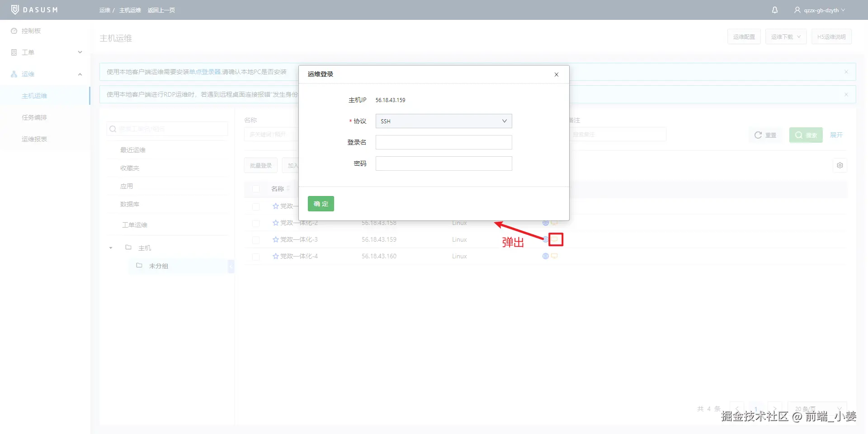Open the table column settings gear
The height and width of the screenshot is (434, 868).
point(840,165)
